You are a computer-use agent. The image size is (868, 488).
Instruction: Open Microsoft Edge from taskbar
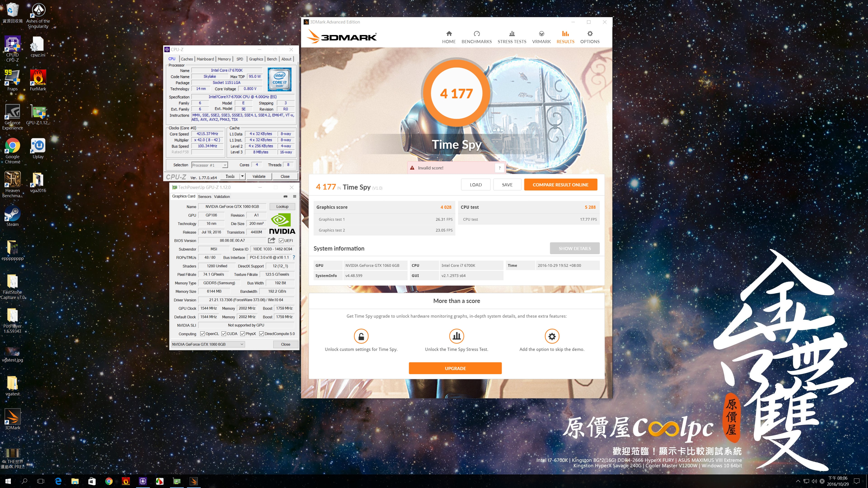pyautogui.click(x=58, y=481)
